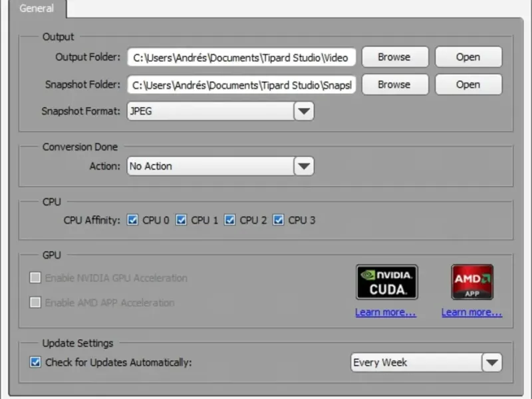Click the Action label
532x399 pixels.
[x=105, y=166]
